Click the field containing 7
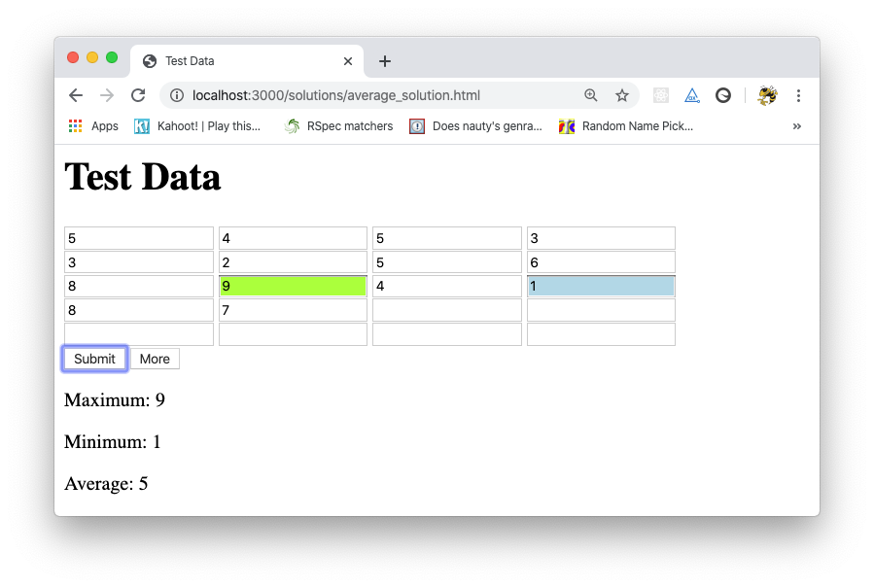This screenshot has width=874, height=588. pyautogui.click(x=293, y=310)
